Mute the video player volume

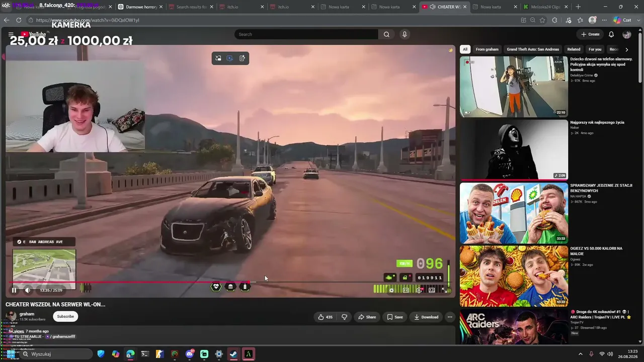pyautogui.click(x=28, y=290)
